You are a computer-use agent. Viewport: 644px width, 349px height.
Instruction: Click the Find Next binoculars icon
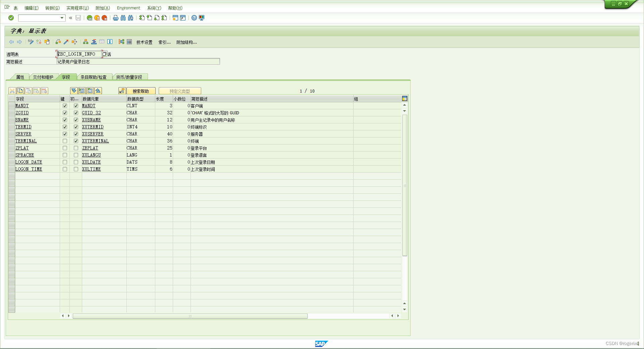[x=130, y=18]
